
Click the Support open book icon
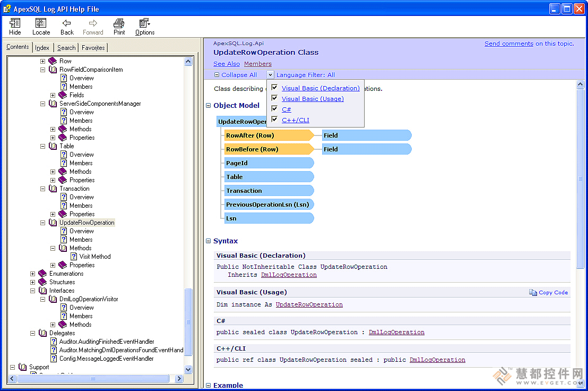[22, 367]
